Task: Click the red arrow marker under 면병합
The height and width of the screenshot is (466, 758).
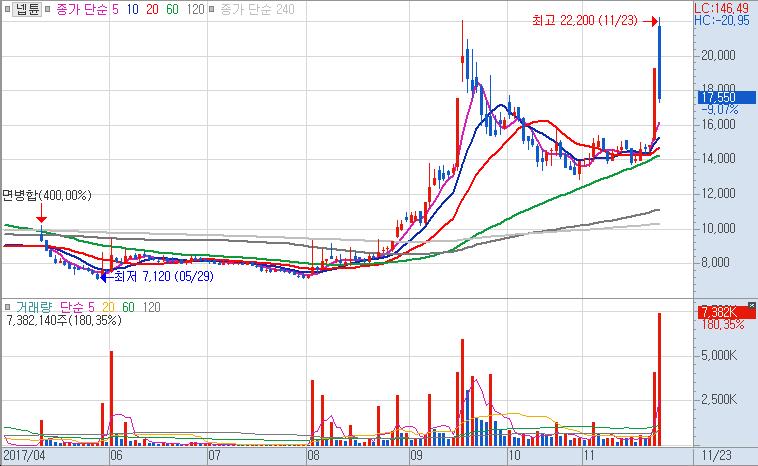Action: [x=42, y=213]
